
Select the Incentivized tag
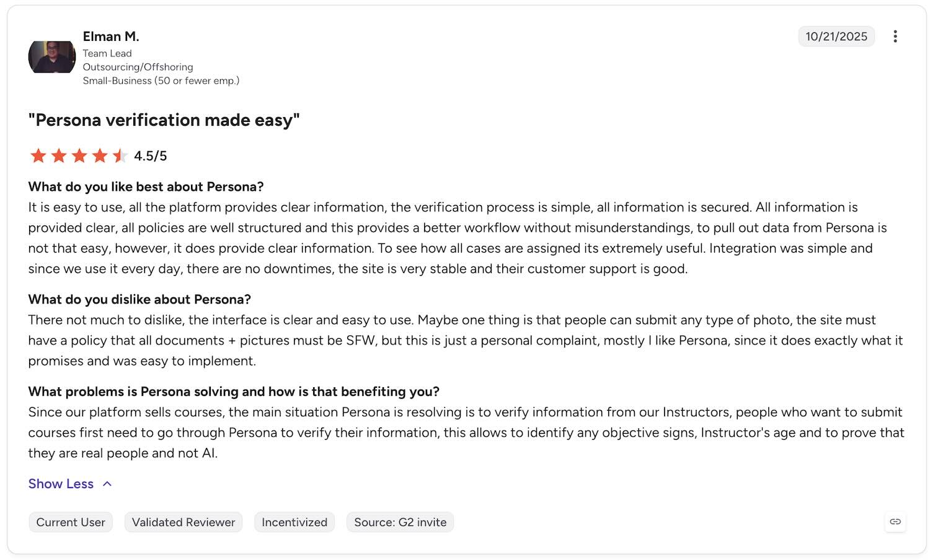click(294, 522)
